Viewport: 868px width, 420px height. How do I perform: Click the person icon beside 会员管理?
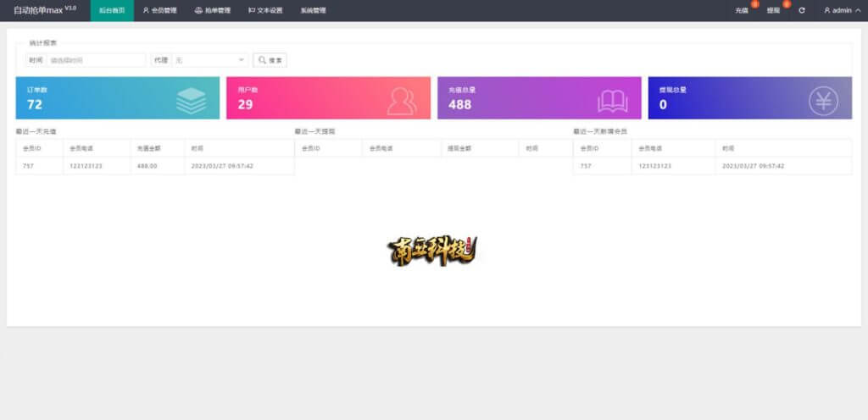[x=146, y=10]
